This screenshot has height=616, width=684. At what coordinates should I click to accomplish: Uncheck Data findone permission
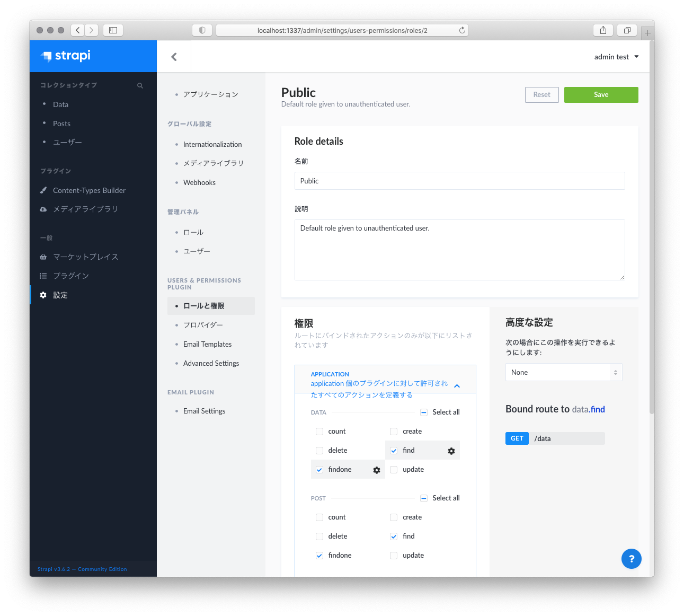[319, 470]
